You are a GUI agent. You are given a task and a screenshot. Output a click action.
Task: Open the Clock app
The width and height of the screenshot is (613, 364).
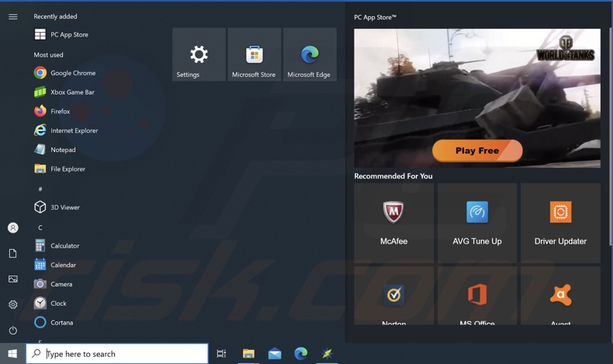pos(50,303)
